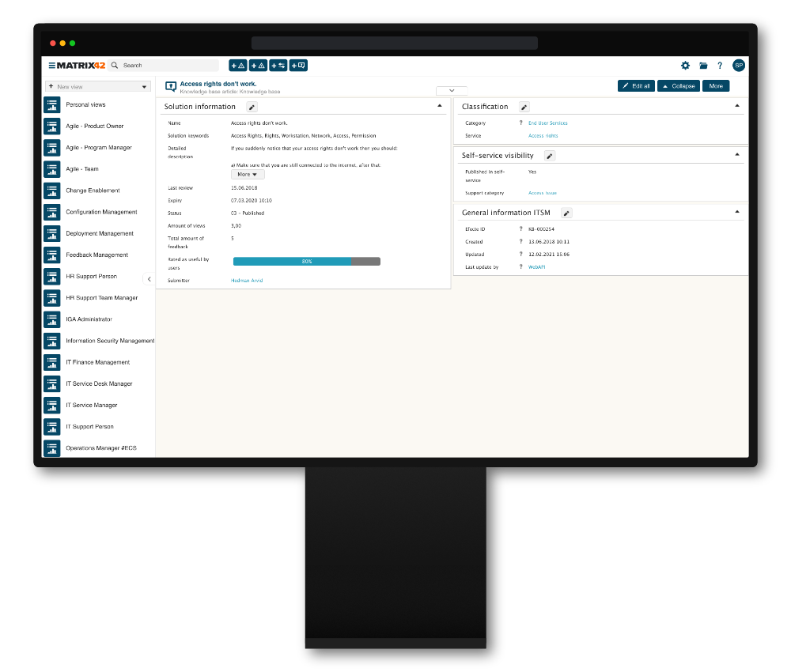
Task: Expand the More dropdown under detailed description
Action: (x=248, y=174)
